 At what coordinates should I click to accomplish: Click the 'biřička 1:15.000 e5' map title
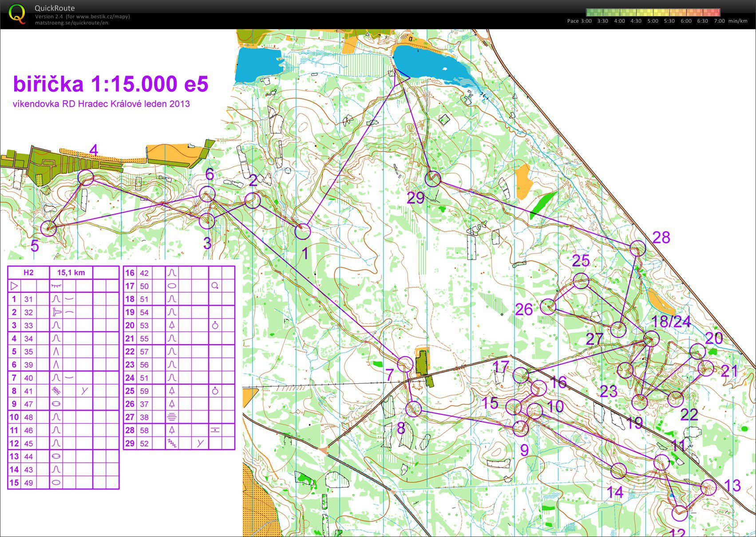click(111, 84)
